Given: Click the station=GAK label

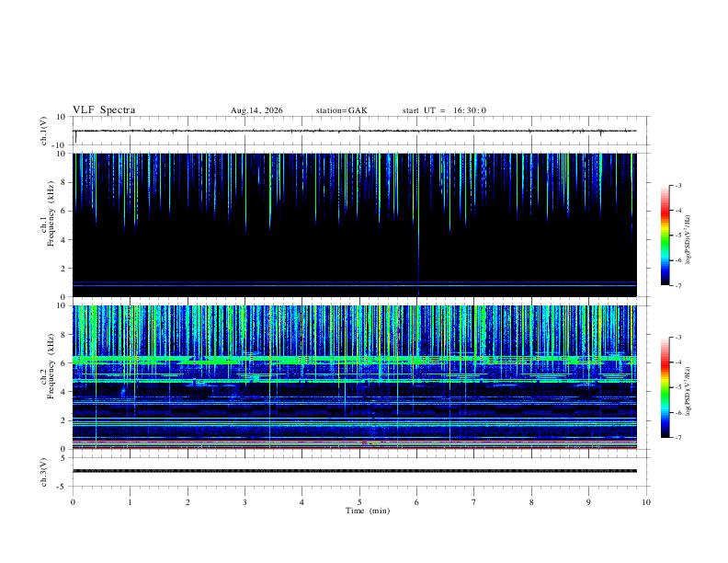Looking at the screenshot, I should tap(342, 110).
